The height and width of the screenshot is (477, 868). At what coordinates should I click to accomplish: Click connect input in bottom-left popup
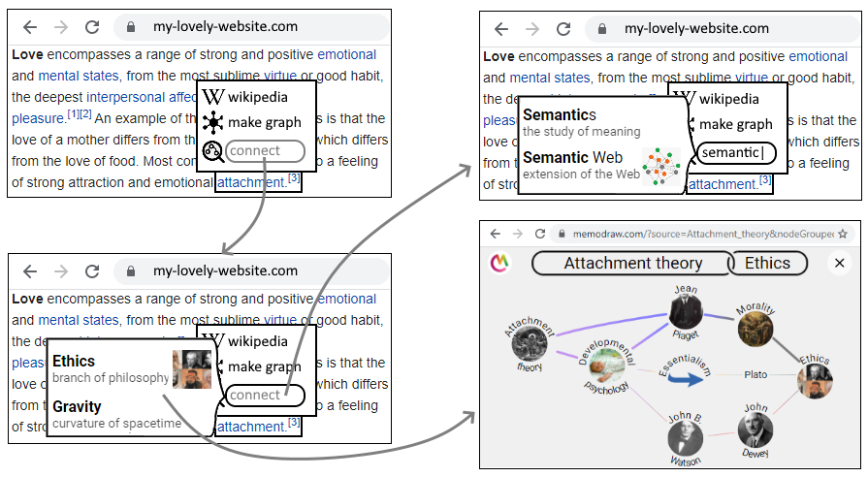tap(265, 396)
